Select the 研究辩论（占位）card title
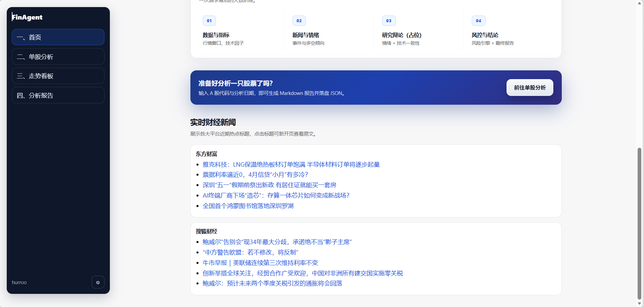The width and height of the screenshot is (644, 307). (402, 35)
